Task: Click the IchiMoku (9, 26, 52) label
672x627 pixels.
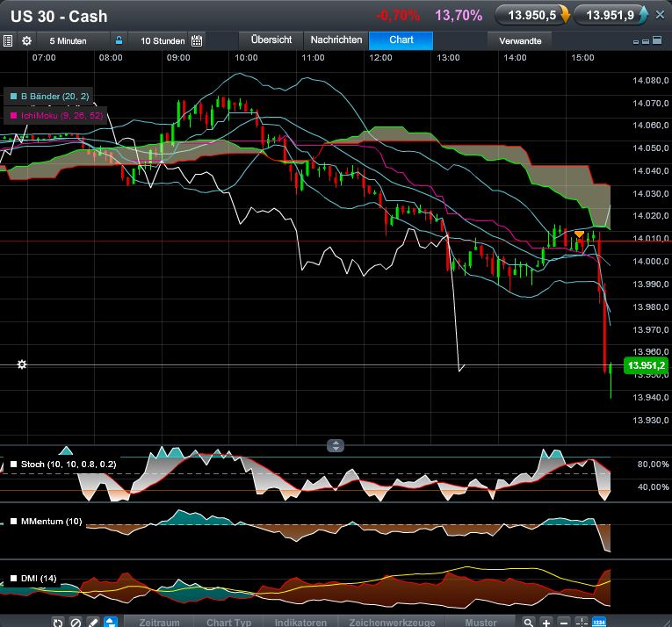Action: coord(61,116)
